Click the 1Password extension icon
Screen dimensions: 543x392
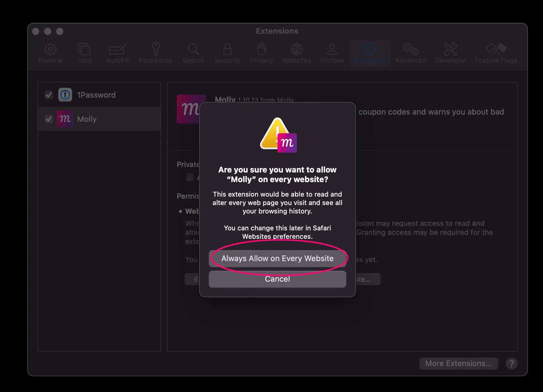click(65, 95)
